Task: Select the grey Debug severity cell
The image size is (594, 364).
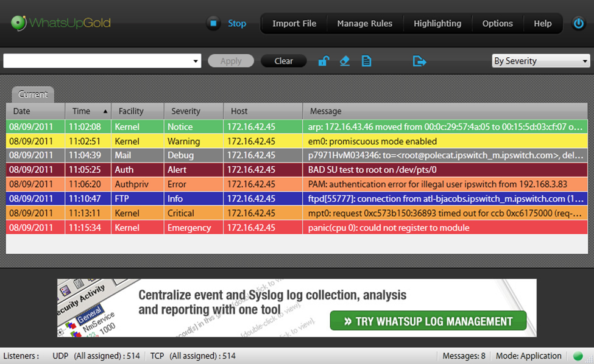Action: point(194,155)
